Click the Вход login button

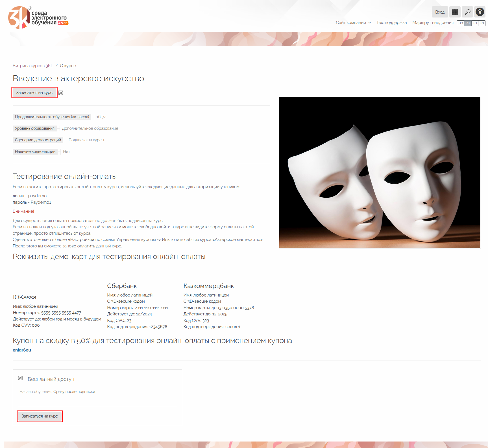[x=440, y=12]
